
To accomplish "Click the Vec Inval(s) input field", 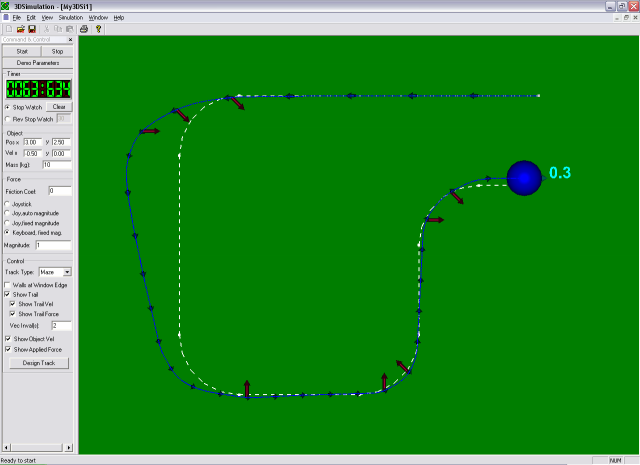I will click(x=62, y=325).
